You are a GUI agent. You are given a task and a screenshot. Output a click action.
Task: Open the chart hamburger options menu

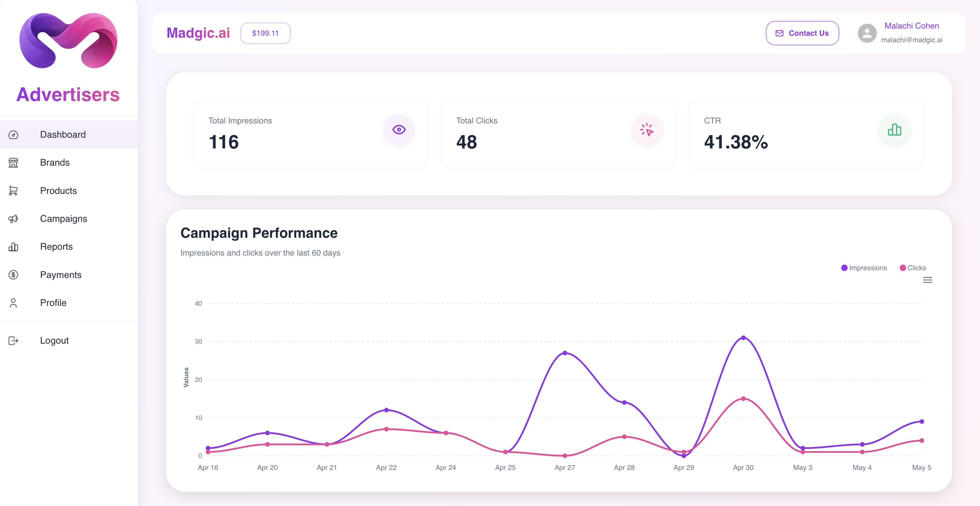(x=927, y=280)
